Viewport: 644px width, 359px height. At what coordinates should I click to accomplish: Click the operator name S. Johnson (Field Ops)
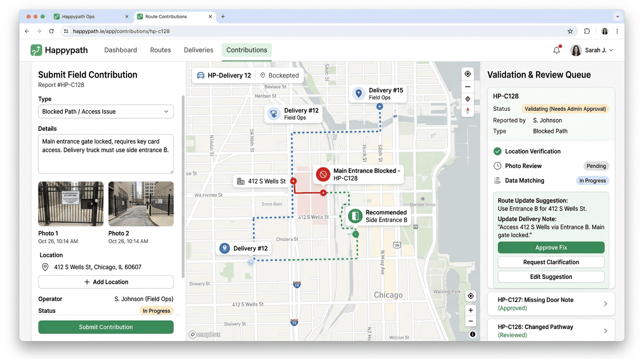point(144,299)
